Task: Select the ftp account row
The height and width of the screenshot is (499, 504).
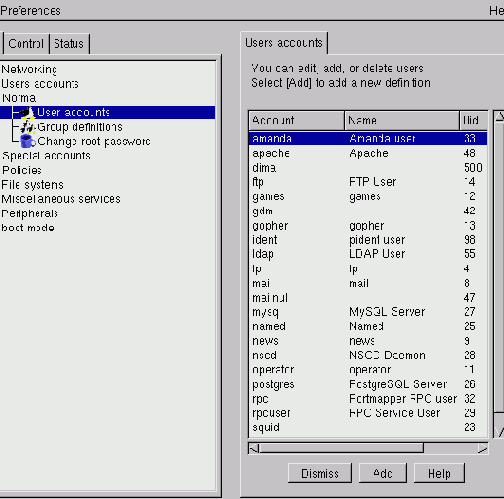Action: point(368,182)
